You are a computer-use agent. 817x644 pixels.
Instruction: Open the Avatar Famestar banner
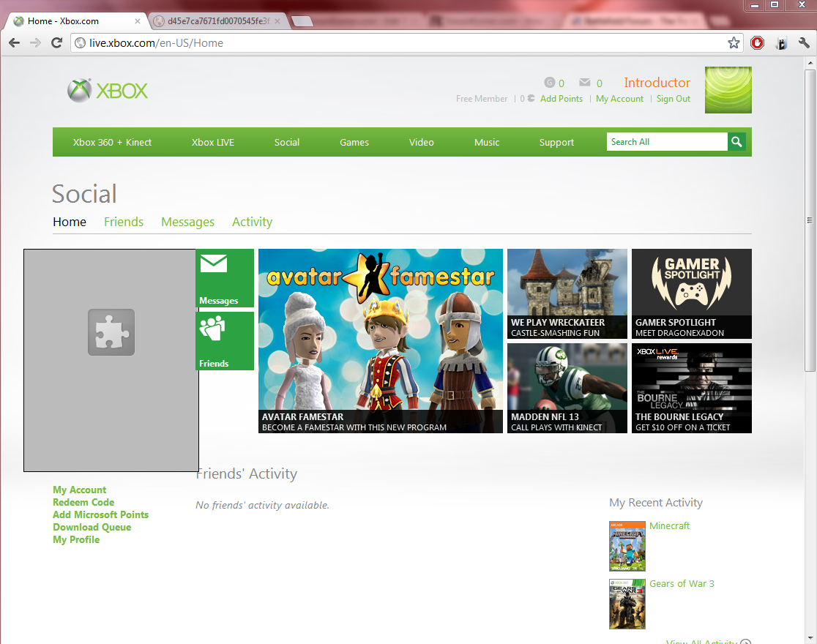coord(381,341)
